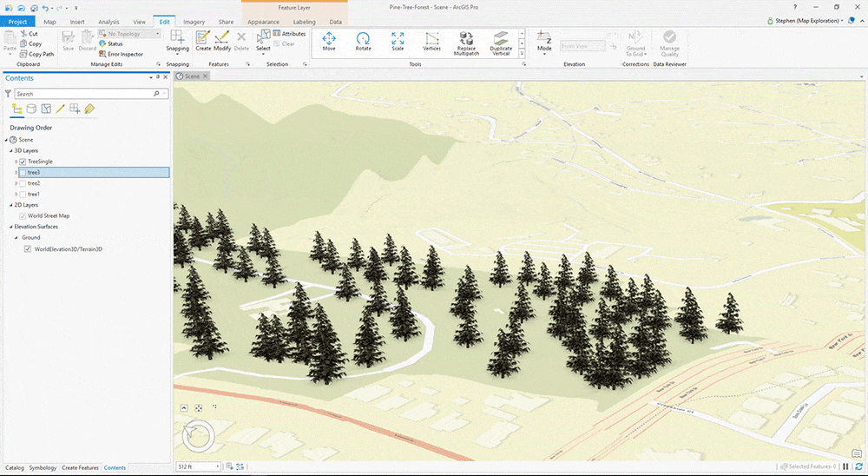Select the Move tool in Tools group
This screenshot has height=476, width=868.
point(329,41)
